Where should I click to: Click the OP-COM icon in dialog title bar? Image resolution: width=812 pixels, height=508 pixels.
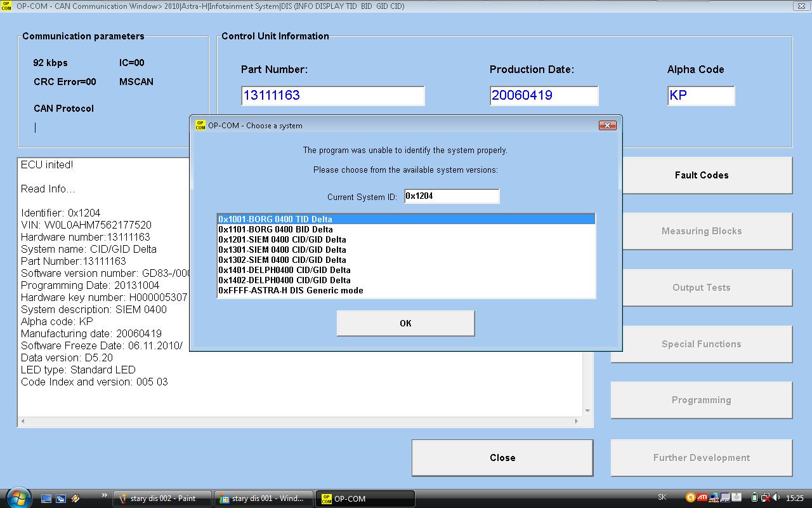tap(200, 125)
